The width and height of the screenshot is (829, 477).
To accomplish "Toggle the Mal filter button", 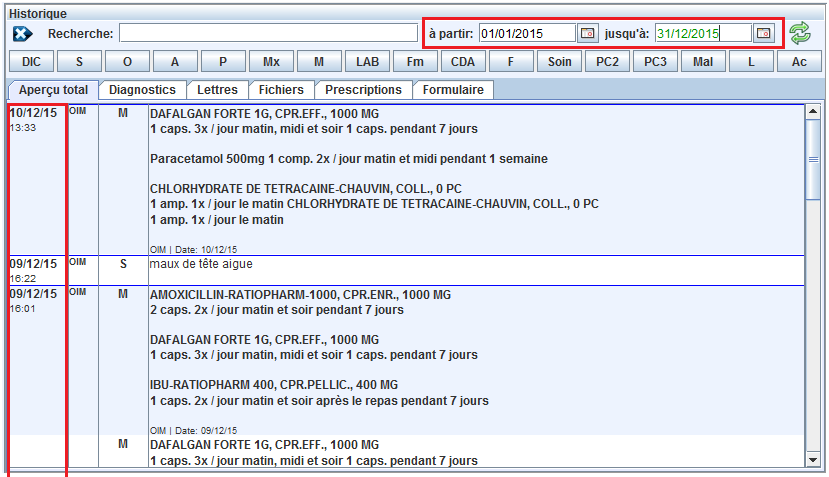I will (x=703, y=62).
